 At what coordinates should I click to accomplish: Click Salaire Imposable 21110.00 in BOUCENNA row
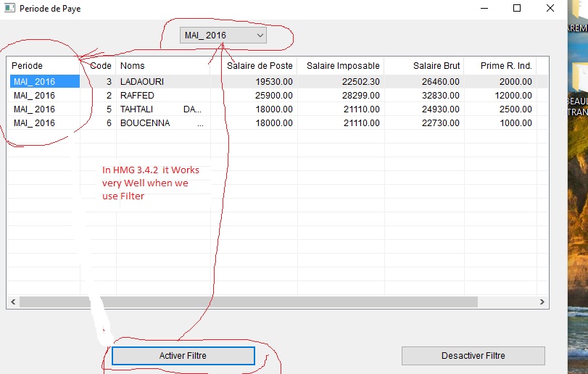pyautogui.click(x=362, y=123)
